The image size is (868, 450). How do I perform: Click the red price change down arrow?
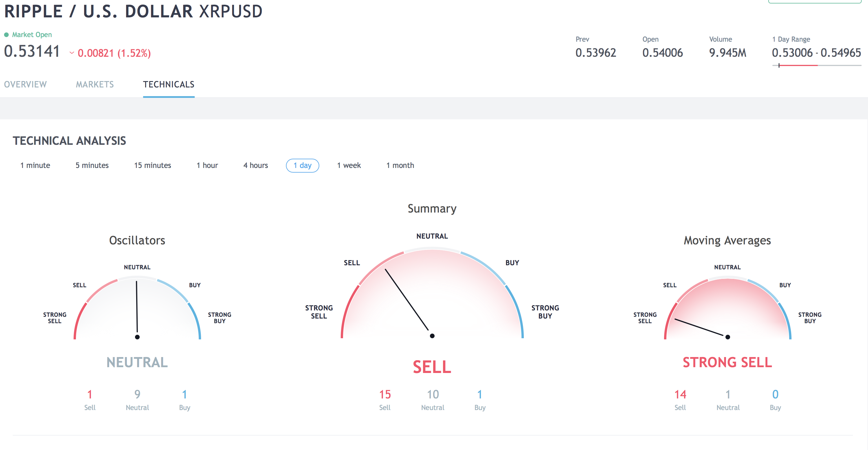(x=72, y=53)
